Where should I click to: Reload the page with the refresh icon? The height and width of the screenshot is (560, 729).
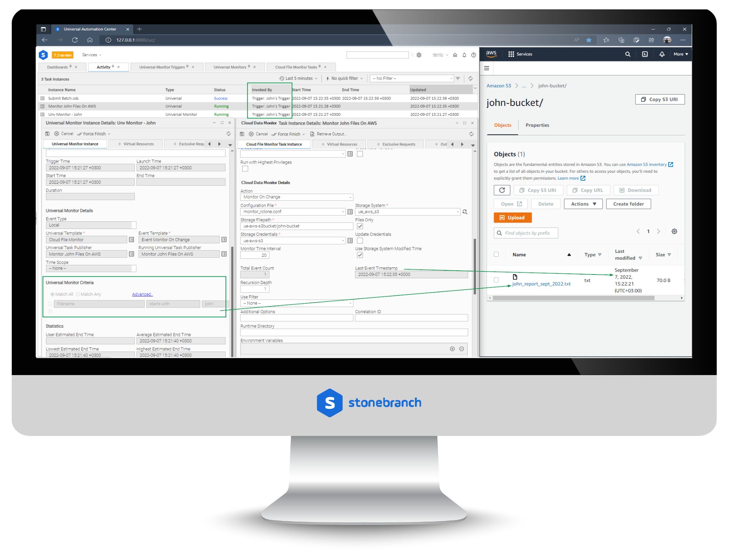(x=75, y=40)
